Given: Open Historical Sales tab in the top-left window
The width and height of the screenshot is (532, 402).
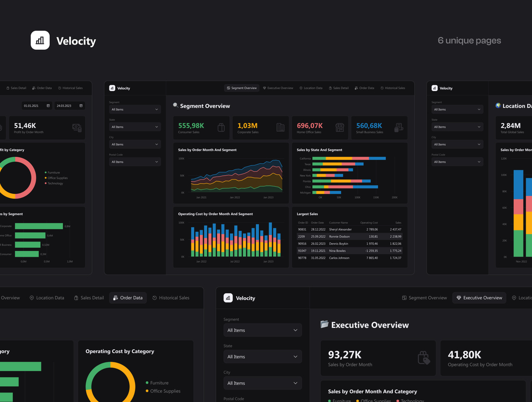Looking at the screenshot, I should tap(70, 88).
